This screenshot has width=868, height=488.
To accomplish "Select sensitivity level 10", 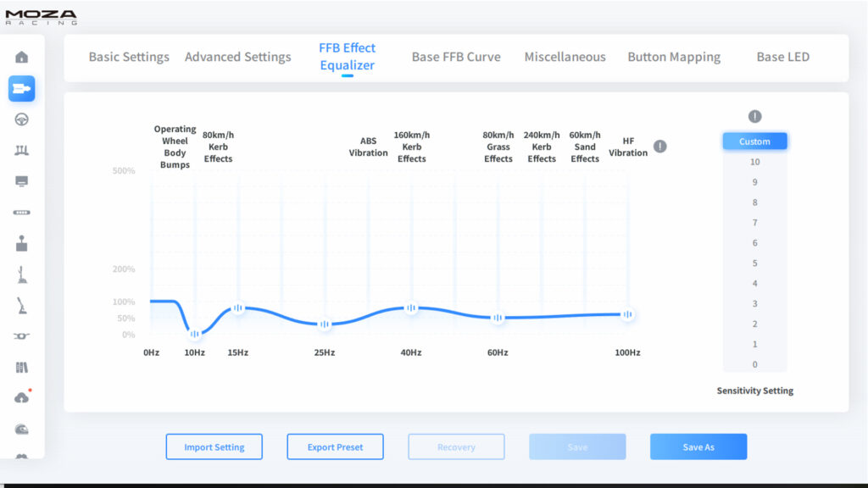I will [x=754, y=162].
